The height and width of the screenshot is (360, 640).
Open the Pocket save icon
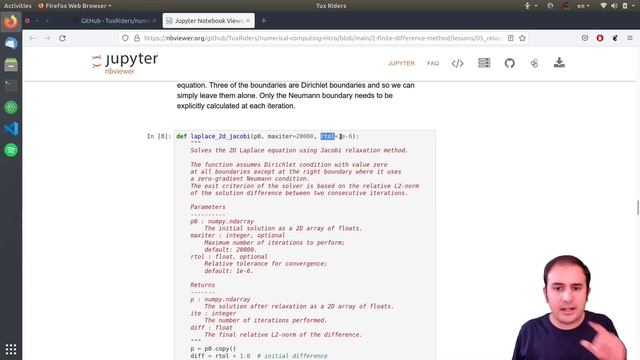pyautogui.click(x=585, y=38)
